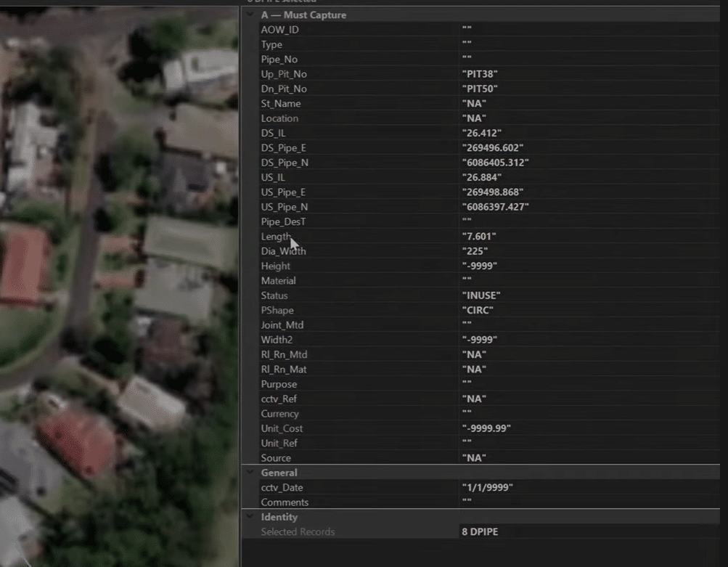The image size is (728, 567).
Task: Select the DS_Pipe_E value "269496.602"
Action: (493, 148)
